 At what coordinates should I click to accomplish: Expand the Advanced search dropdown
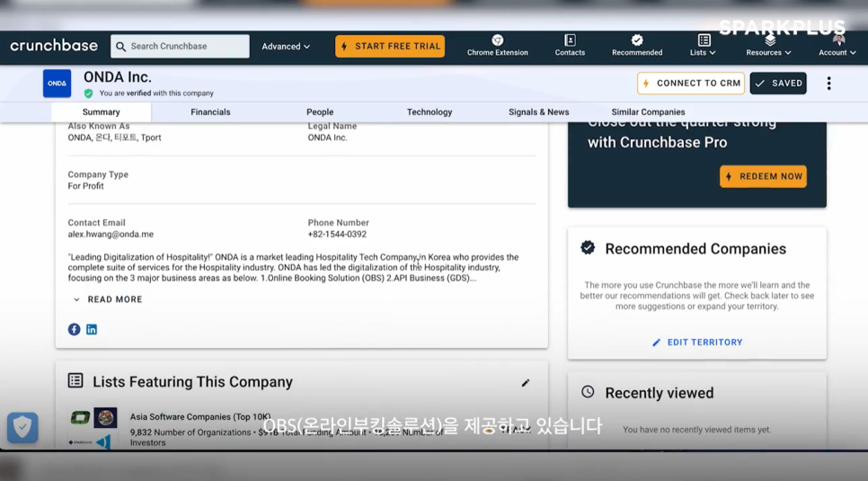click(x=286, y=47)
